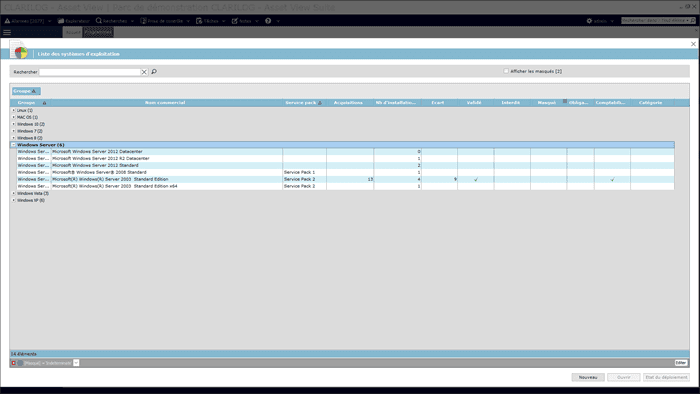Click Etat du déploiement button
Screen dimensions: 700x394
tap(666, 377)
